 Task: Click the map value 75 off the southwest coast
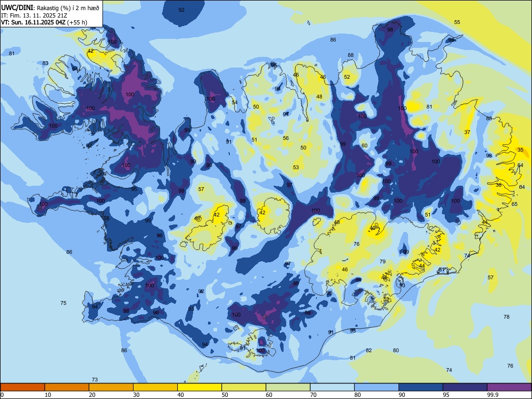63,303
